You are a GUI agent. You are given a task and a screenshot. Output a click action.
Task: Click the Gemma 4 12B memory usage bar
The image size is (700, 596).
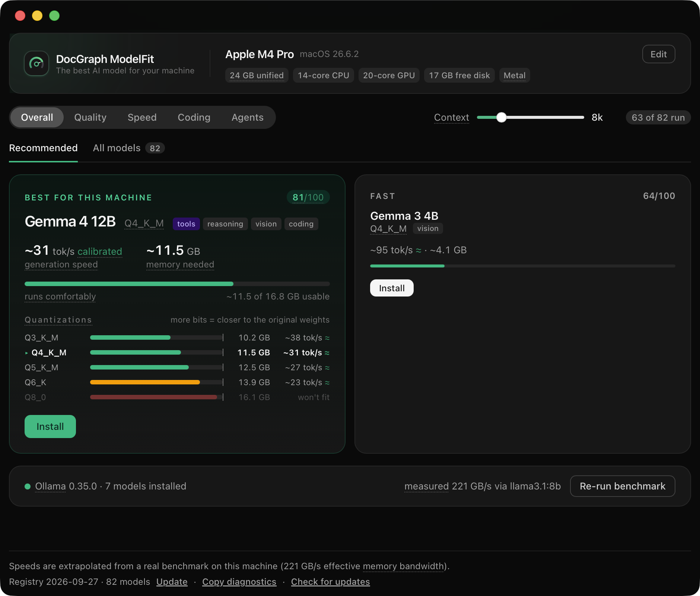(x=177, y=284)
